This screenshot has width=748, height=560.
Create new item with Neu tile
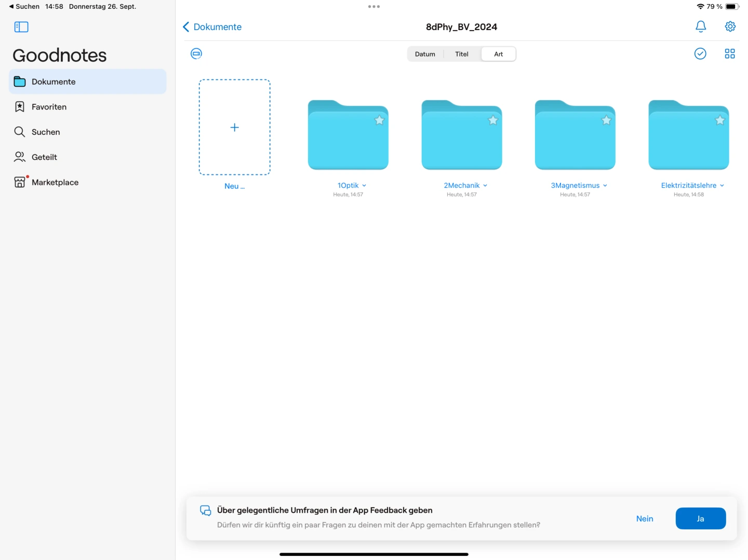pyautogui.click(x=234, y=128)
